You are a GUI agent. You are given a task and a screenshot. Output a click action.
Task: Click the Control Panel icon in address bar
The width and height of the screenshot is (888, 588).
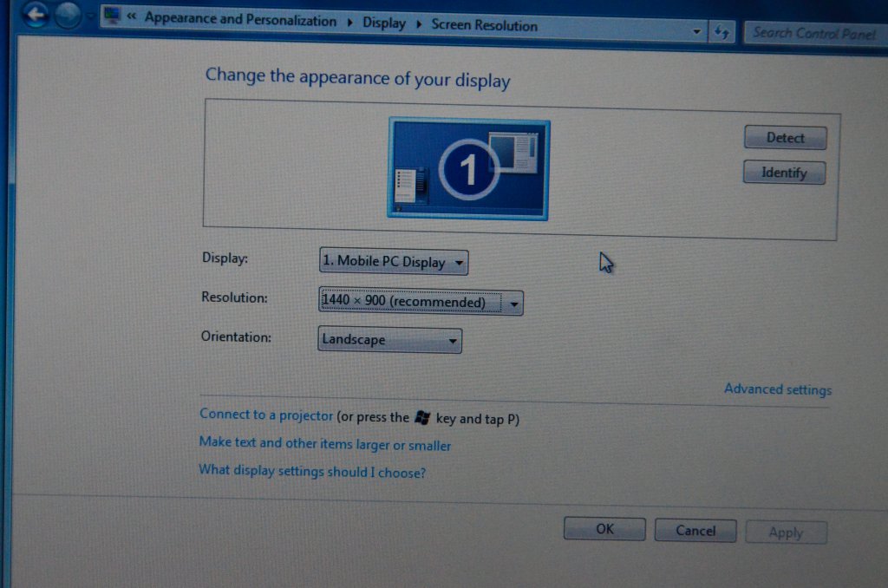112,16
